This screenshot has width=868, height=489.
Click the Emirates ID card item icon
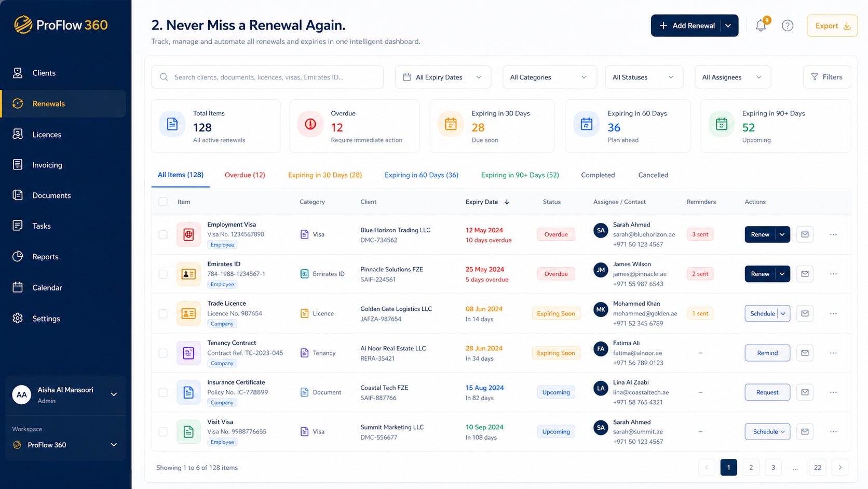[188, 274]
